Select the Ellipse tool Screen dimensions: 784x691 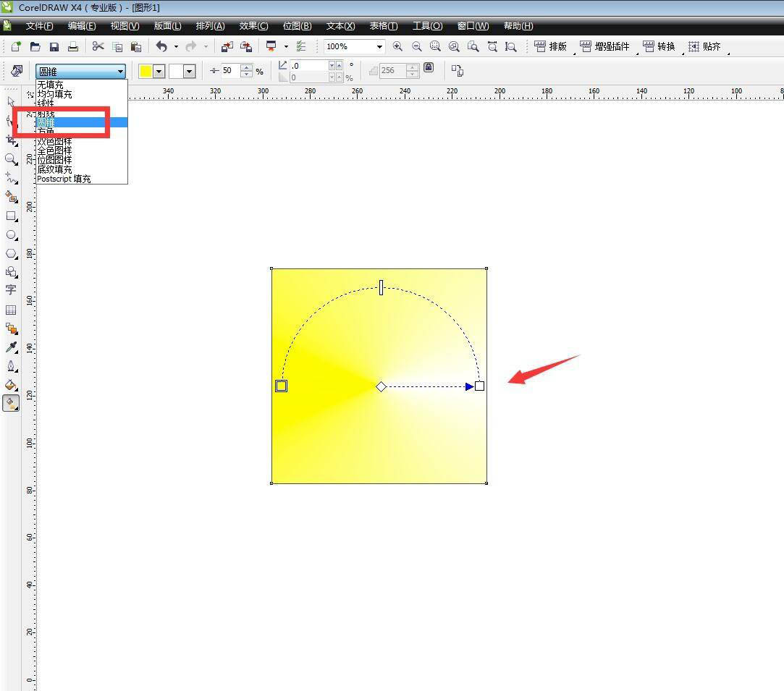11,234
